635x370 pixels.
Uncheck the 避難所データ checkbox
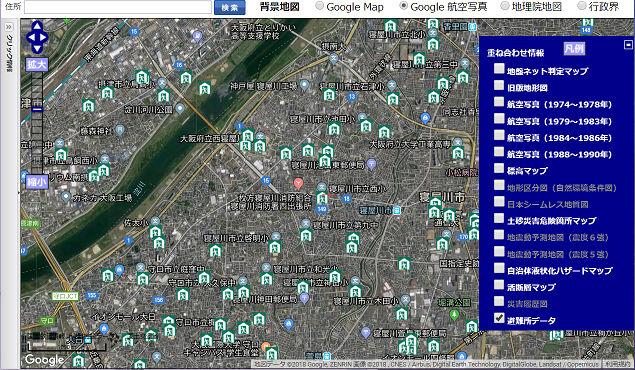pyautogui.click(x=499, y=318)
